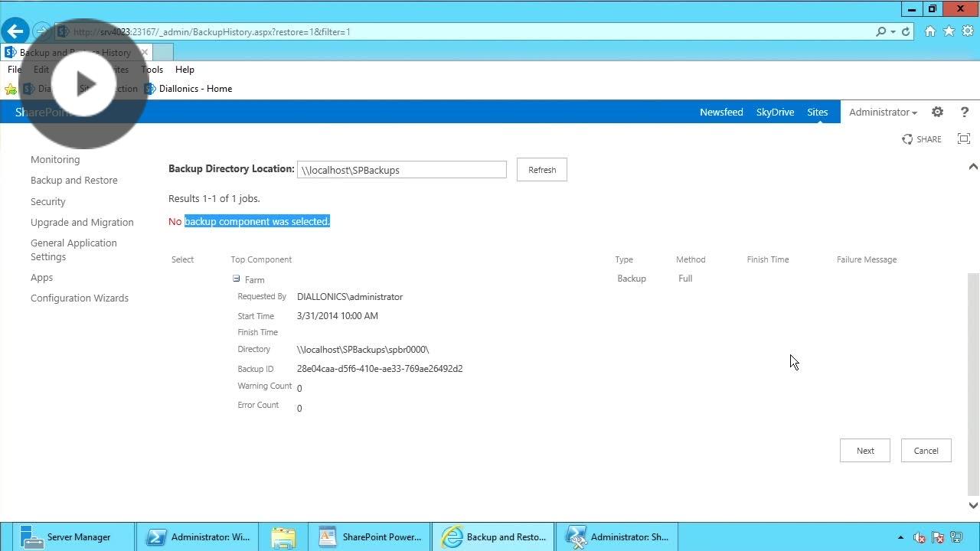Open the SHARE option on the page
This screenshot has width=980, height=551.
pyautogui.click(x=922, y=139)
